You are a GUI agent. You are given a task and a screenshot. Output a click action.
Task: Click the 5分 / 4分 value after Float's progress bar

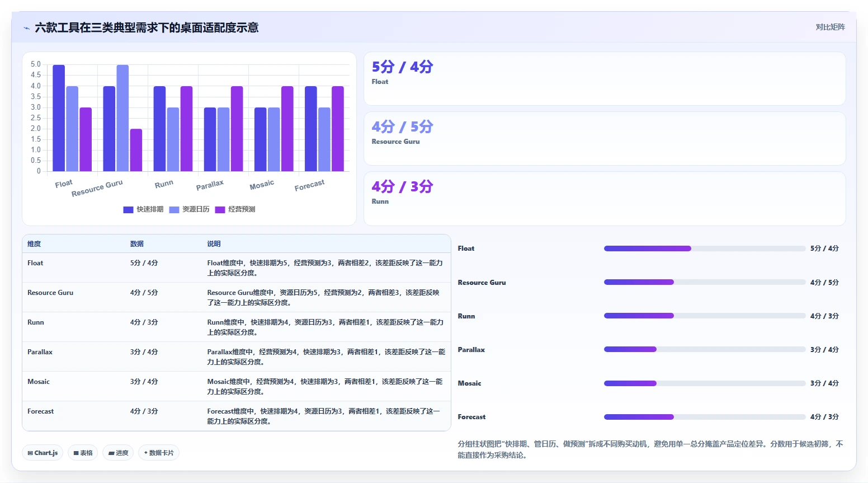(824, 248)
